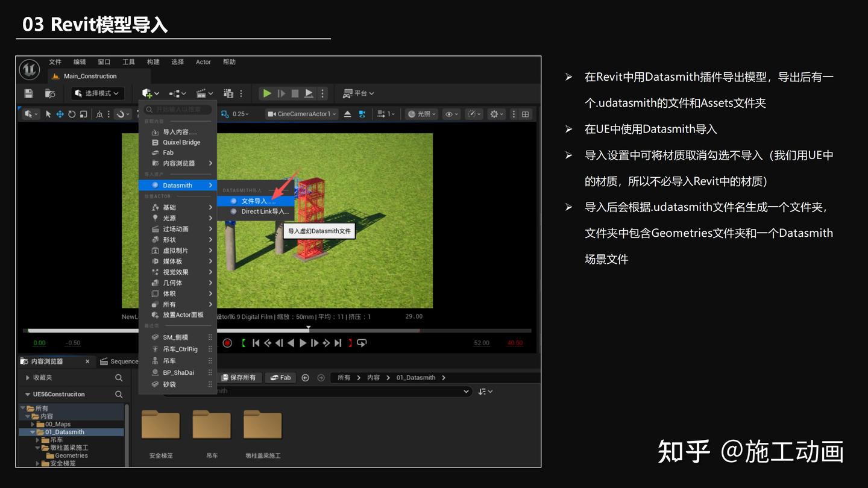Open the 构建 menu
The height and width of the screenshot is (488, 868).
click(x=153, y=62)
